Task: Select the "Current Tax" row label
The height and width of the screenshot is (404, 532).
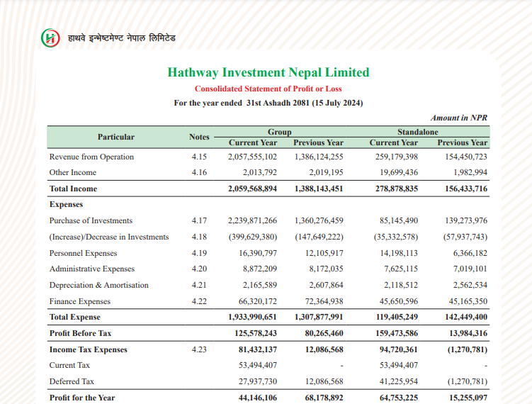Action: point(69,365)
